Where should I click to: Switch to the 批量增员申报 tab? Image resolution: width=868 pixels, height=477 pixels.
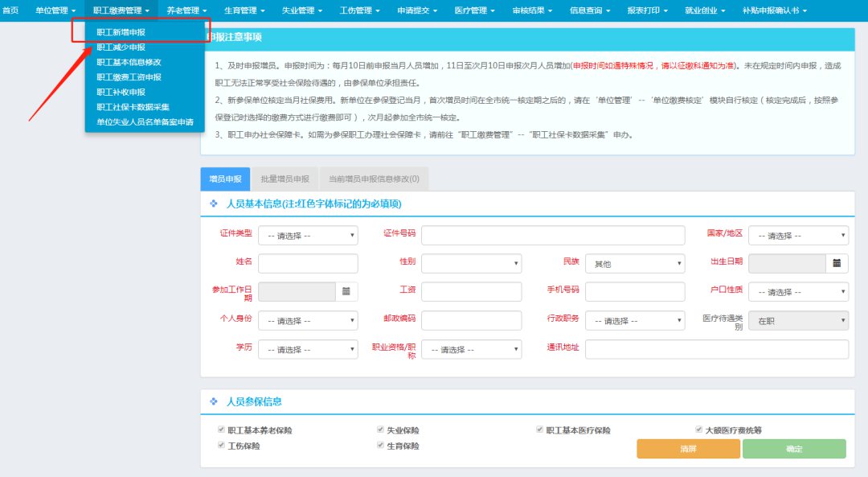tap(285, 179)
